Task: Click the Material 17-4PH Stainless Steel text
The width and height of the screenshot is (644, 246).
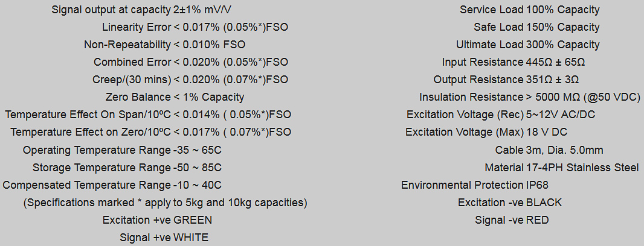Action: coord(562,167)
